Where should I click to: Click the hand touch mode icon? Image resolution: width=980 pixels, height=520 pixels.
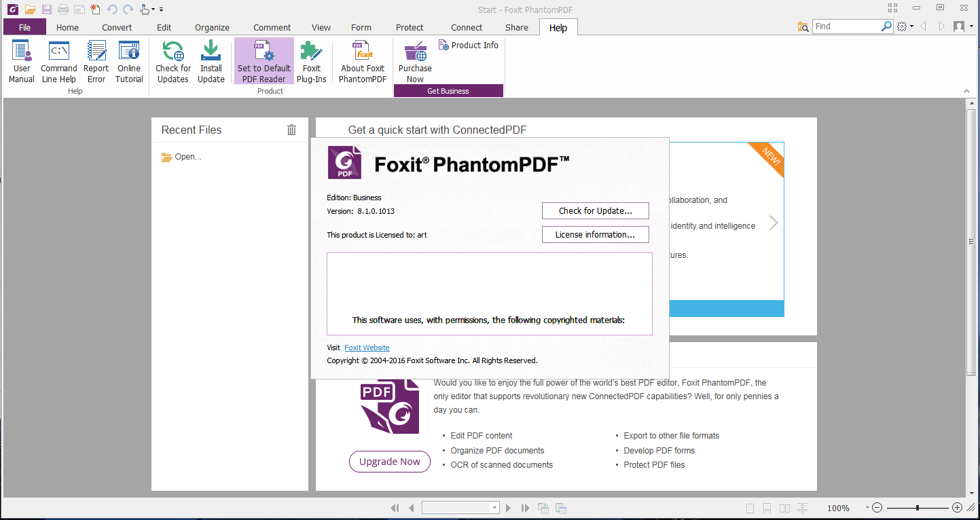coord(145,10)
